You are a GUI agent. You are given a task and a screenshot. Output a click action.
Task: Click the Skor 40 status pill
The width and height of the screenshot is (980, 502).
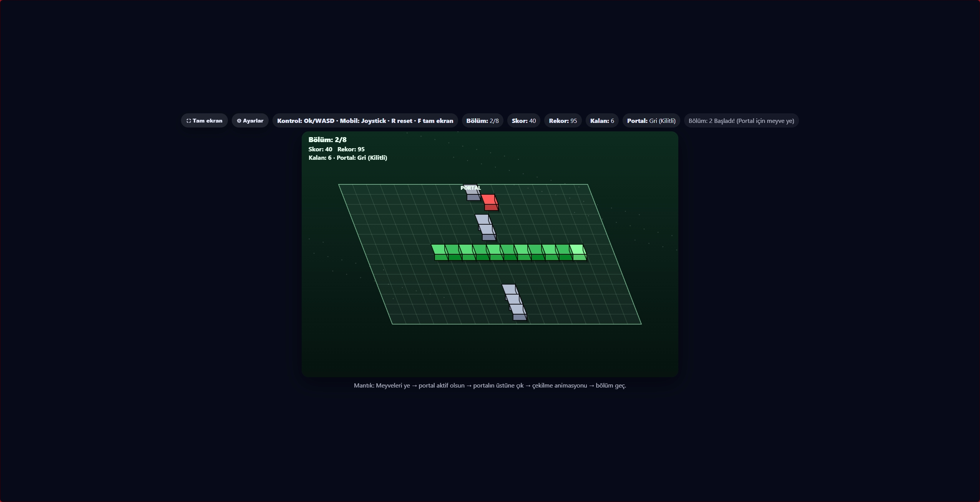click(x=523, y=121)
